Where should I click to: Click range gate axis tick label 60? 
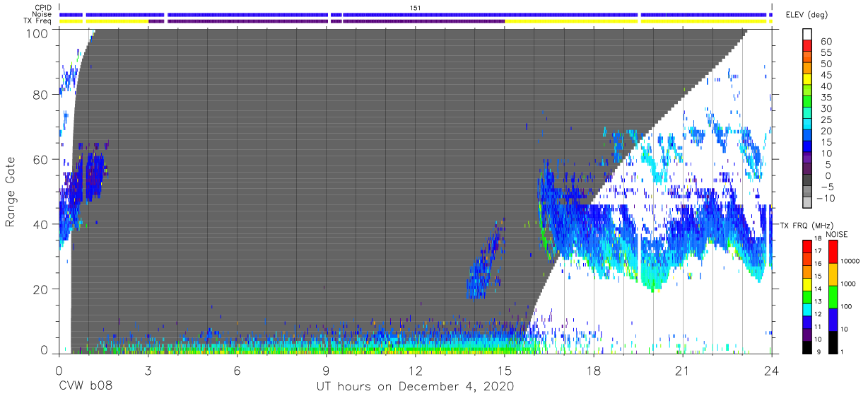40,159
